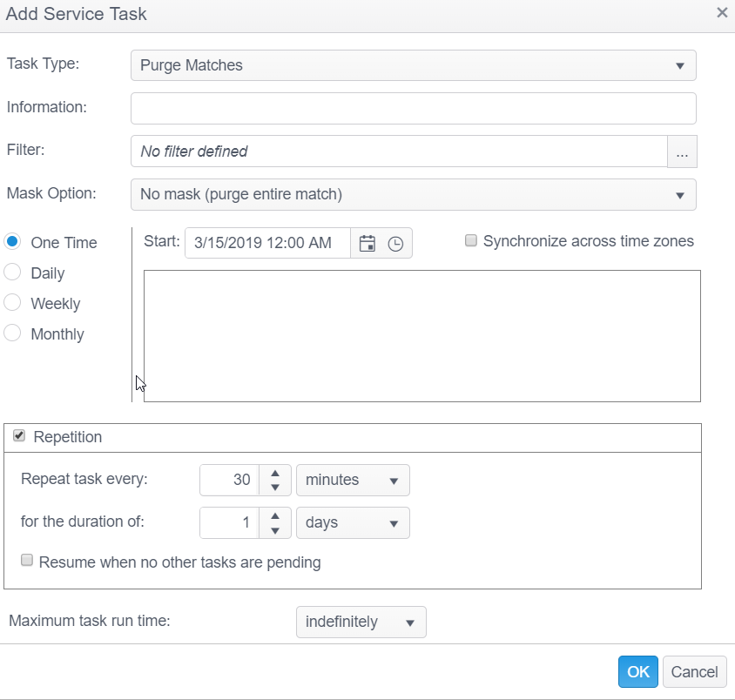Open the clock time picker icon
Viewport: 735px width, 700px height.
395,244
